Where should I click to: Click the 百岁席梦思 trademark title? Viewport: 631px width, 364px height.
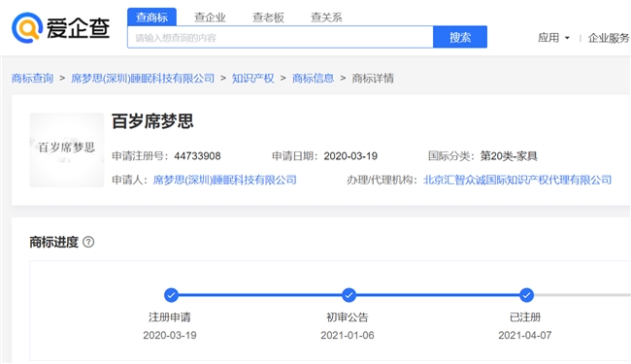[152, 121]
